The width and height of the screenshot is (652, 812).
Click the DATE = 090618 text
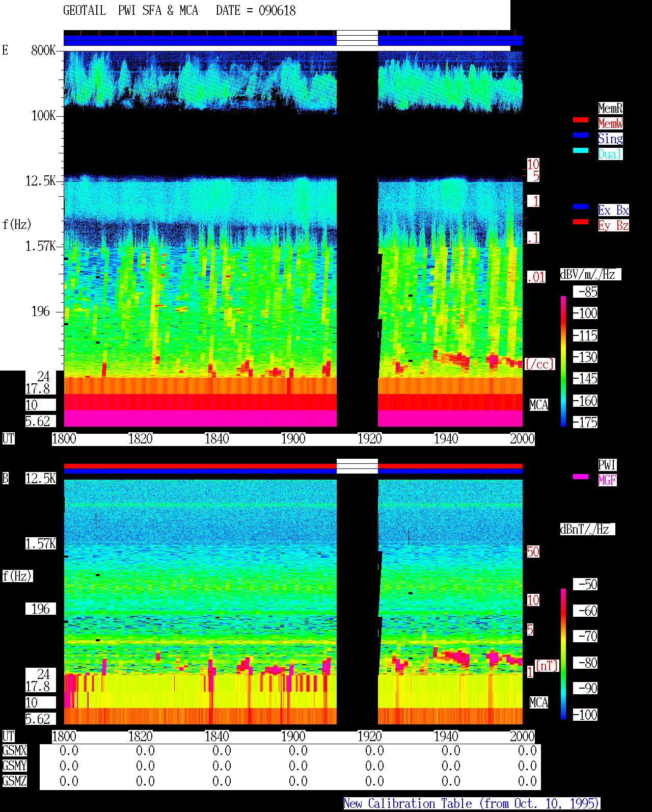(x=256, y=11)
